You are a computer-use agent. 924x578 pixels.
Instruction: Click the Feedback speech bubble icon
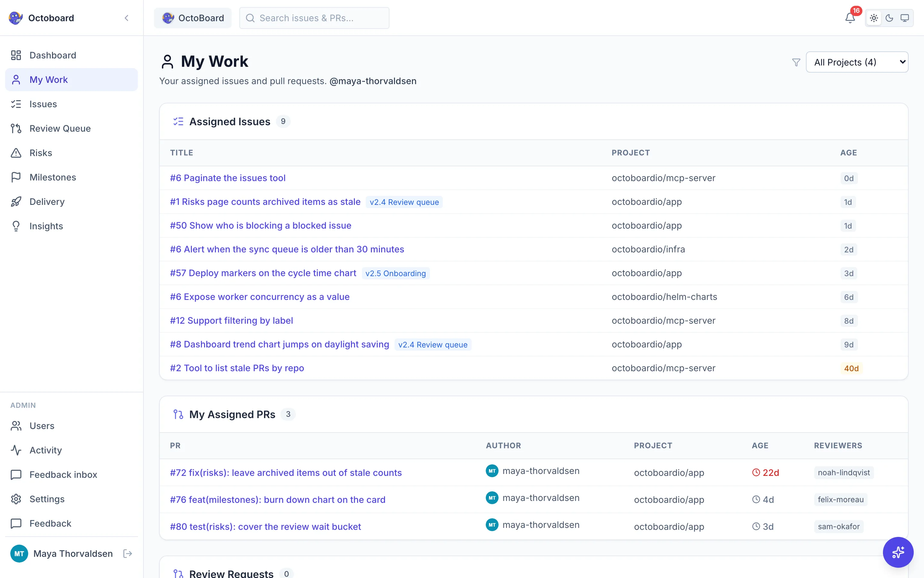[x=16, y=523]
